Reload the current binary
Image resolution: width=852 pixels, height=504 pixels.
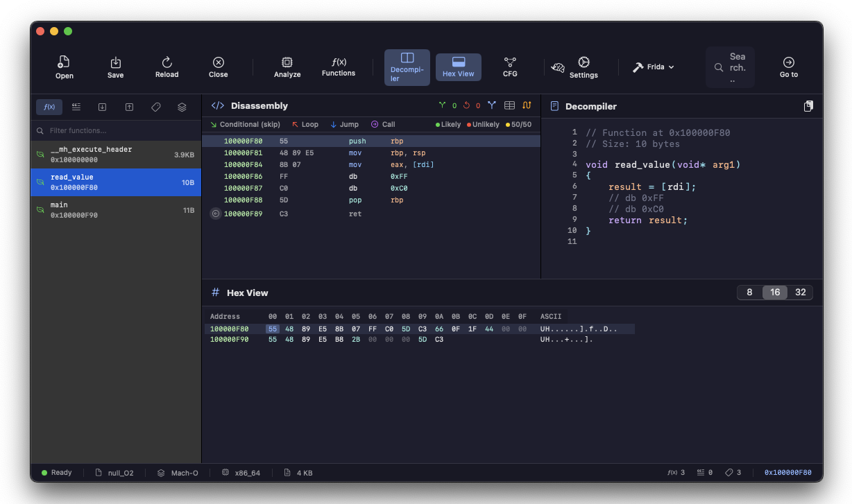pos(167,67)
